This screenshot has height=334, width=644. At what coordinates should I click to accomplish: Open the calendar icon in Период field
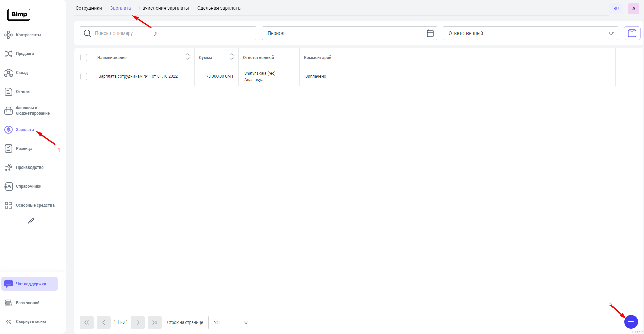[x=430, y=33]
